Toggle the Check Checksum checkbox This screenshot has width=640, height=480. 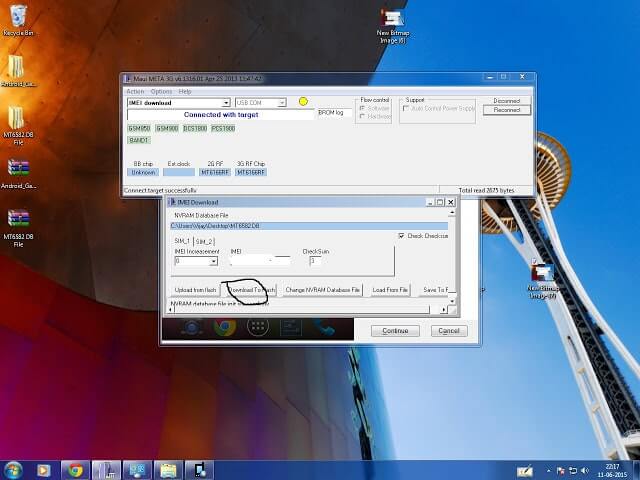(x=401, y=236)
